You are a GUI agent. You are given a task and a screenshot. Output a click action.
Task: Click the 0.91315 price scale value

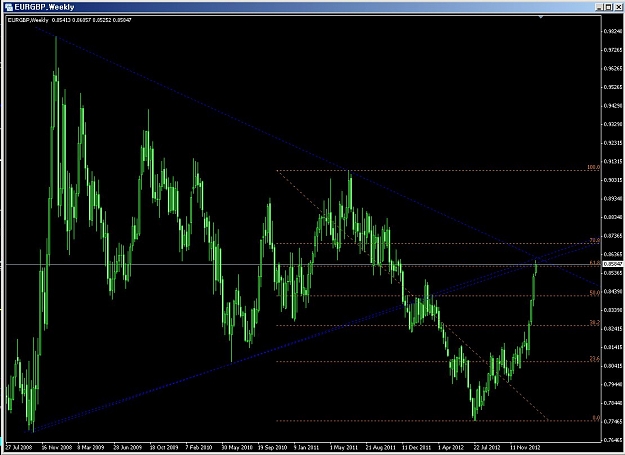point(613,161)
